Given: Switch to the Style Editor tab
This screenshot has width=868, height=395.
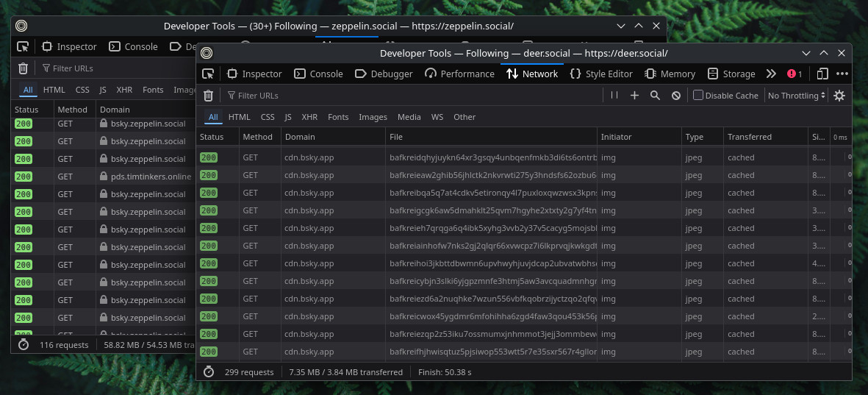Looking at the screenshot, I should tap(601, 74).
